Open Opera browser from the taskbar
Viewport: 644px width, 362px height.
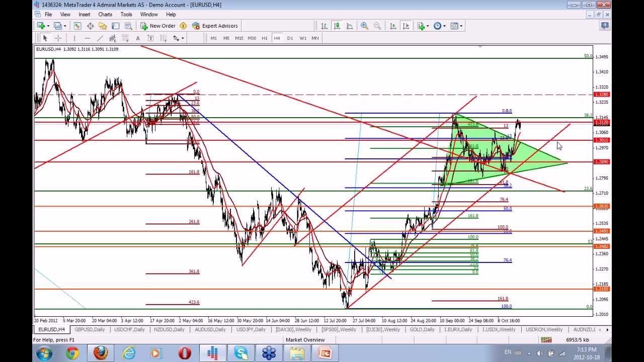[x=185, y=353]
